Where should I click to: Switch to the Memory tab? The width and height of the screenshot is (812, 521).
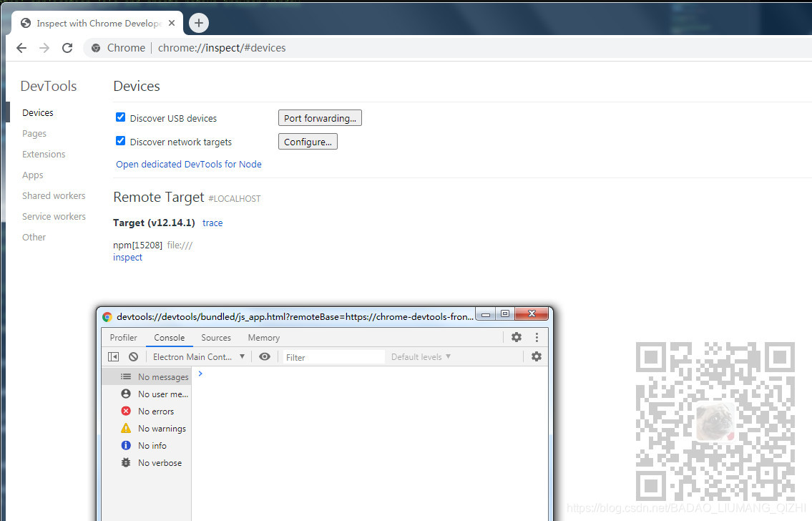(x=263, y=338)
